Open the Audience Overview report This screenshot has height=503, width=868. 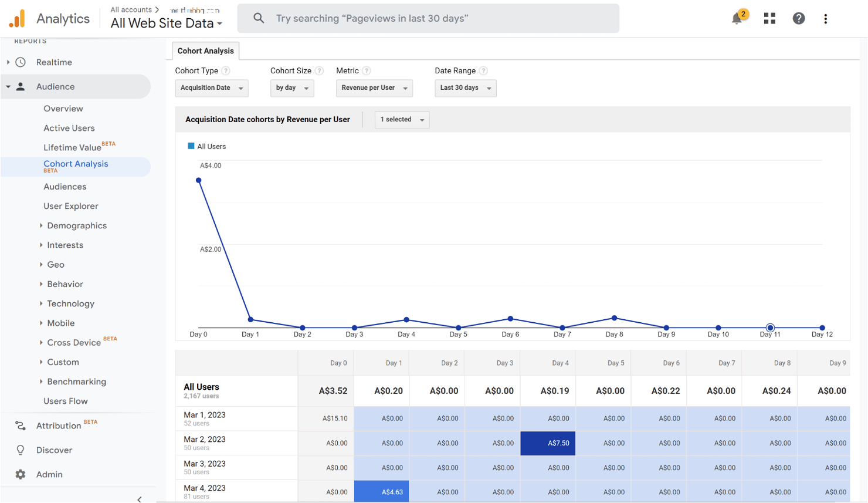(x=63, y=109)
